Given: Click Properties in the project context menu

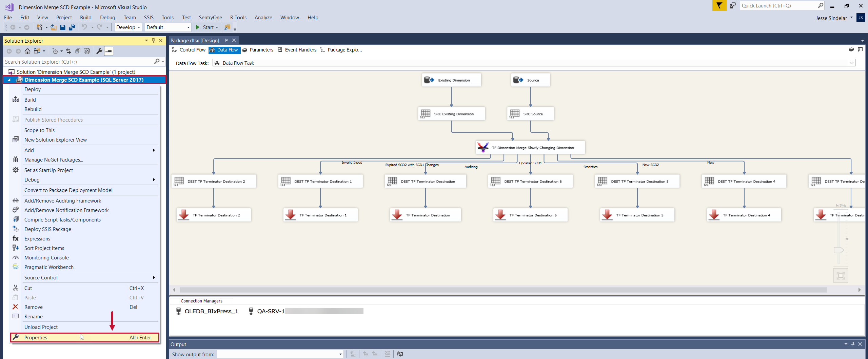Looking at the screenshot, I should pos(36,337).
